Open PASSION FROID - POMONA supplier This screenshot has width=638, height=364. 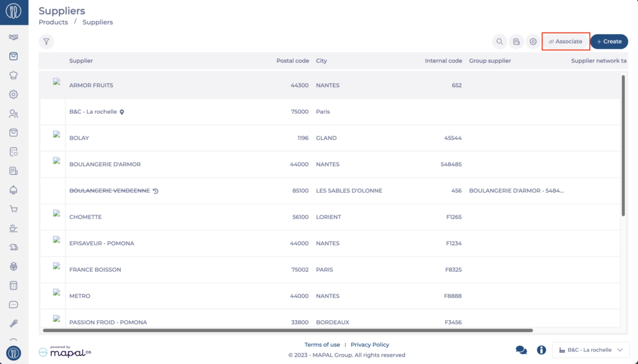click(108, 322)
